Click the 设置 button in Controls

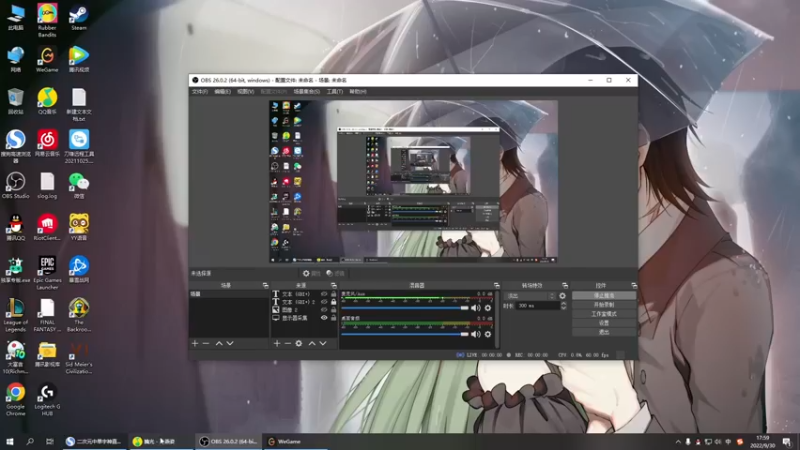coord(604,323)
